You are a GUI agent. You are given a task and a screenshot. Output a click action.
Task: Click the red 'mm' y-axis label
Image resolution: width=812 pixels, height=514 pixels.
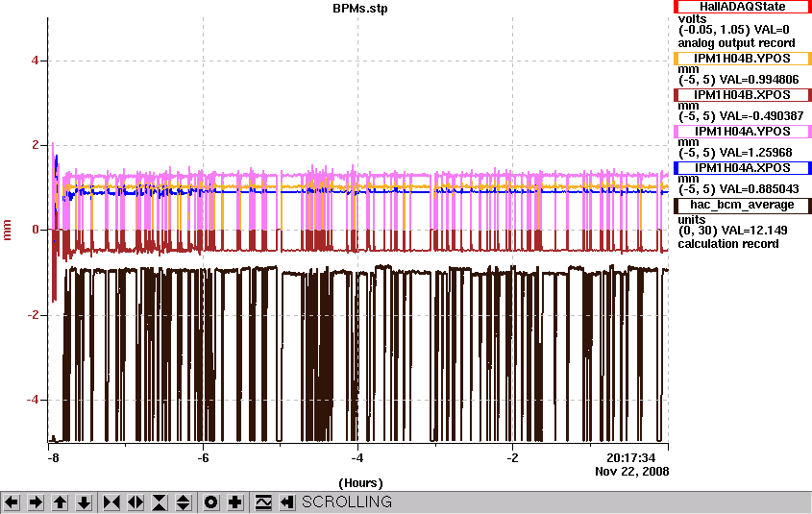pos(8,230)
